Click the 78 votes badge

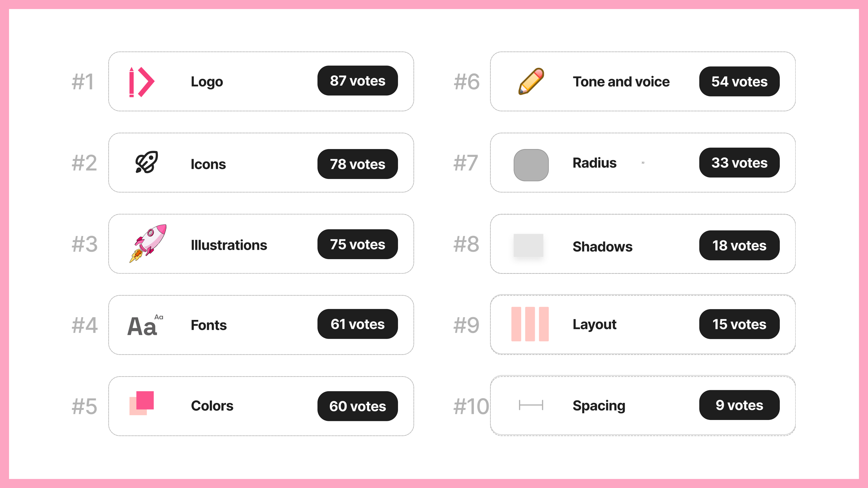pos(358,164)
